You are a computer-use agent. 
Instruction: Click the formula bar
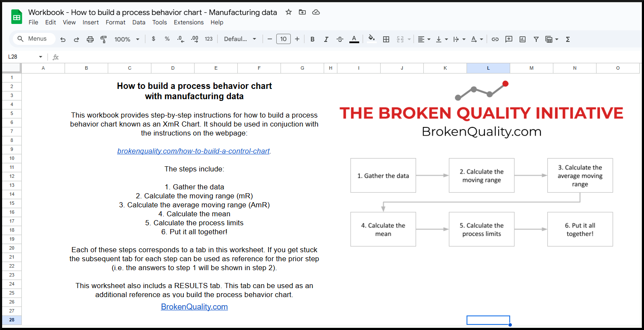tap(351, 57)
